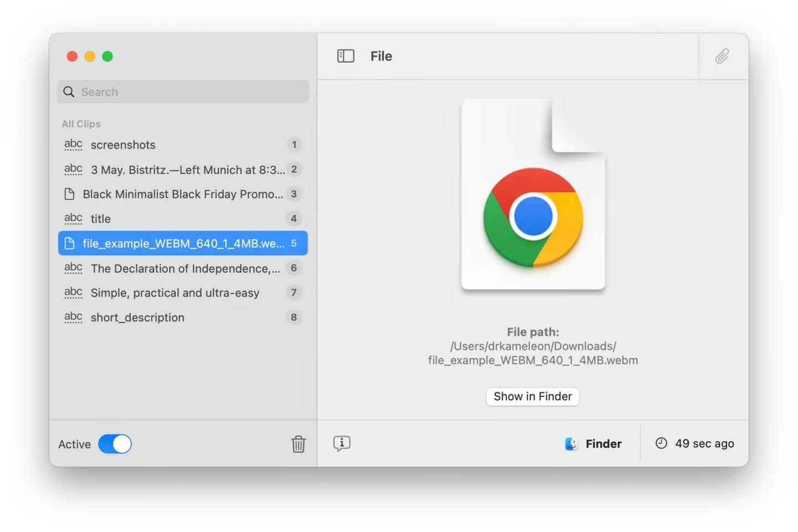Click the '49 sec ago' timestamp
This screenshot has height=532, width=798.
pos(704,443)
